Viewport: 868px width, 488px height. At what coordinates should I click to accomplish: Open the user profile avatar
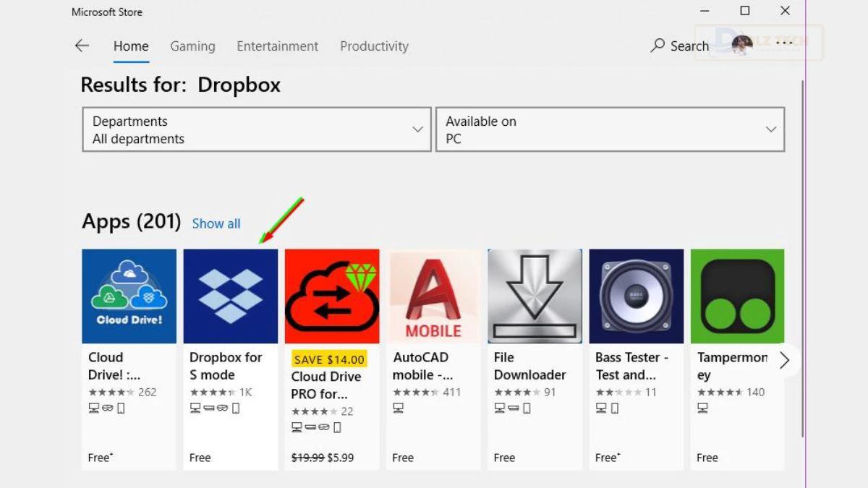click(x=742, y=45)
